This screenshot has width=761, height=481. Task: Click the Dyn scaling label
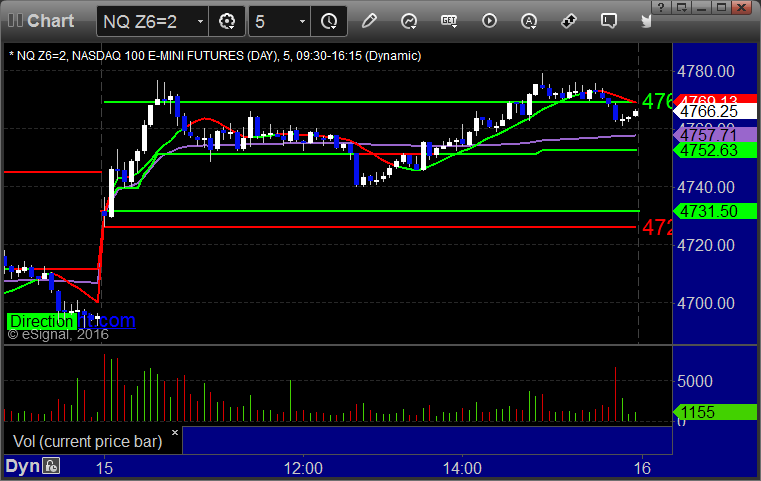[22, 466]
